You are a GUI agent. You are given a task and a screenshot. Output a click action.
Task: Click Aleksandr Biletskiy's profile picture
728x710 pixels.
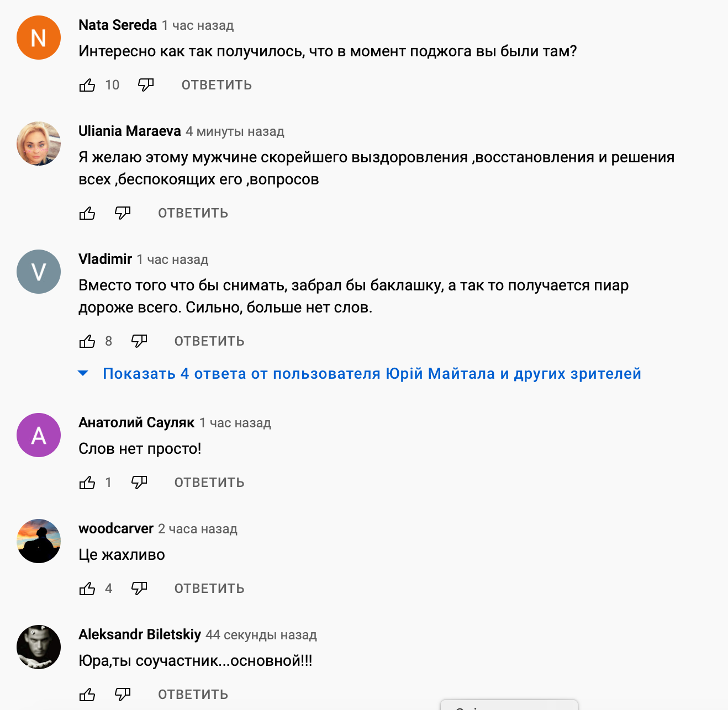point(39,647)
